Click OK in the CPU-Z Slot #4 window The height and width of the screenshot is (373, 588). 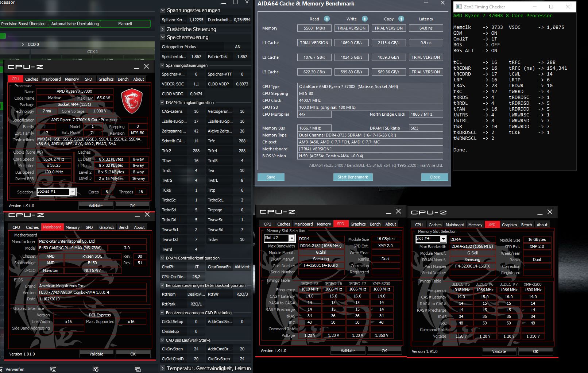pos(535,351)
